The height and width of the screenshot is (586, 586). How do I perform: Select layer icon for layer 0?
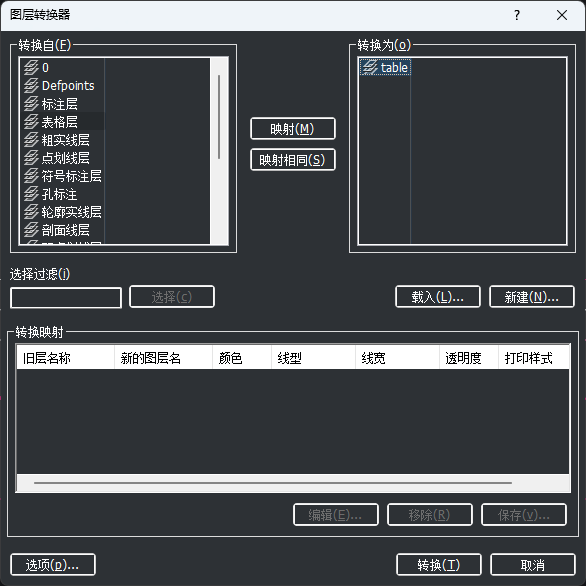coord(31,68)
